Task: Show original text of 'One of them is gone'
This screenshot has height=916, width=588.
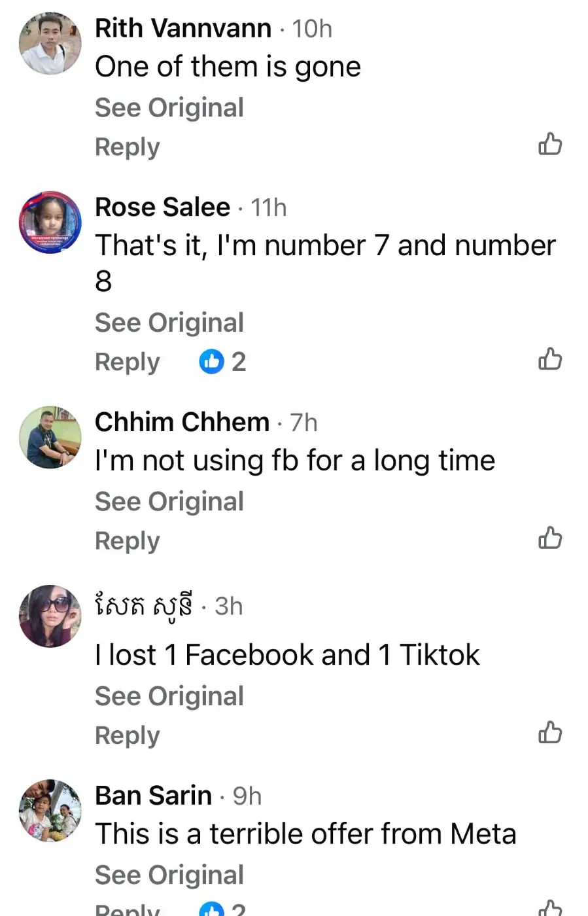Action: [x=169, y=108]
